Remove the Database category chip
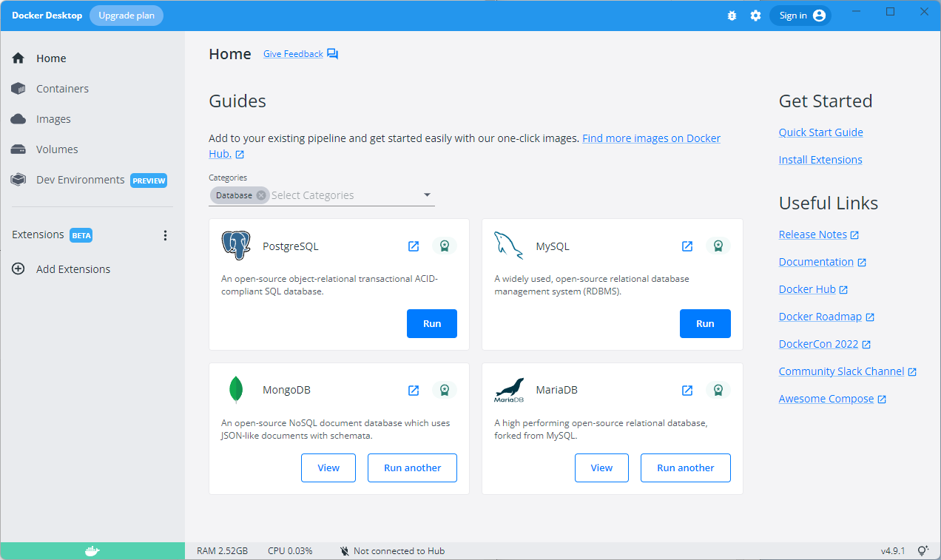Image resolution: width=941 pixels, height=560 pixels. coord(261,195)
